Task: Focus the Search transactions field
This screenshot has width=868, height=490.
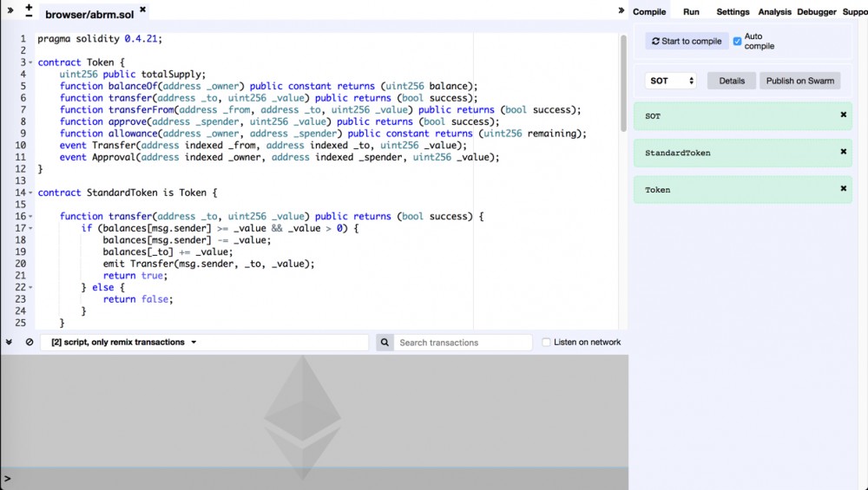Action: (463, 343)
